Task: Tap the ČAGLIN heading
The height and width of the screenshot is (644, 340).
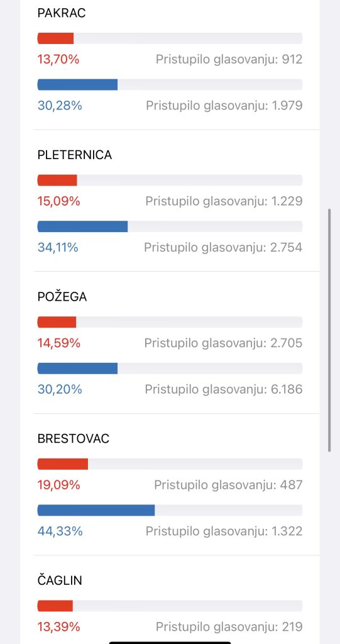Action: [60, 580]
